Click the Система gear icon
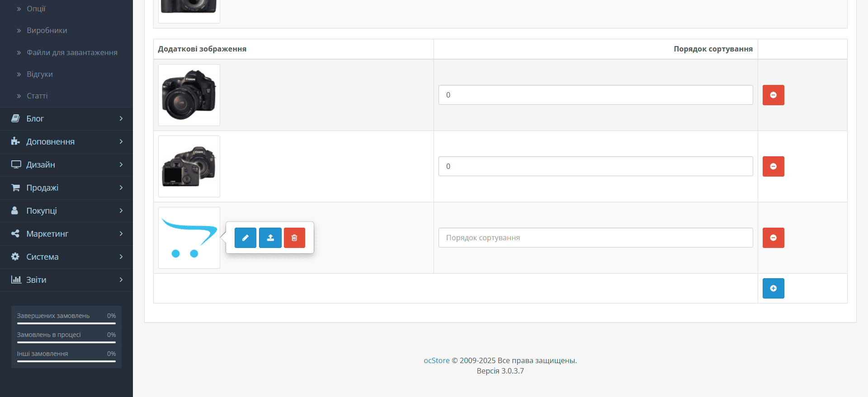The image size is (868, 397). click(15, 257)
